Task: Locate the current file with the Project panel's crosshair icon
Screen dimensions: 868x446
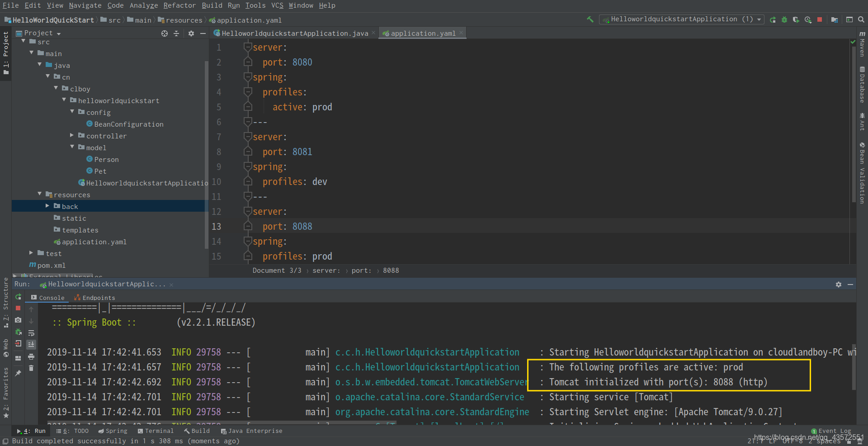Action: (165, 33)
